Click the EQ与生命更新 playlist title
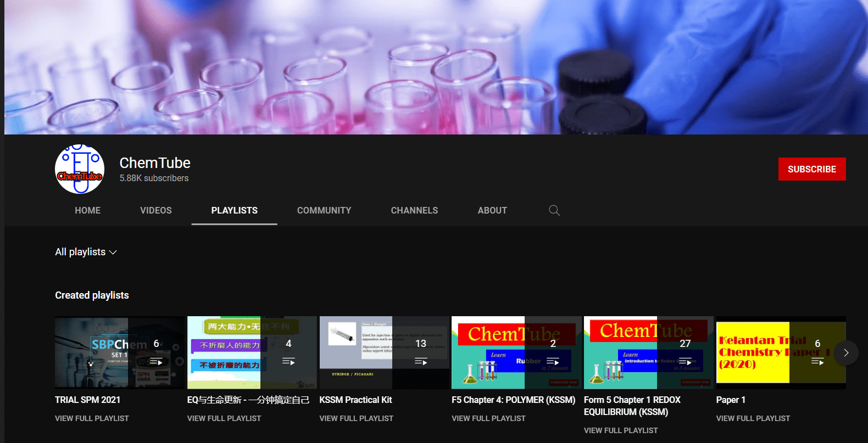The width and height of the screenshot is (868, 443). [x=248, y=400]
